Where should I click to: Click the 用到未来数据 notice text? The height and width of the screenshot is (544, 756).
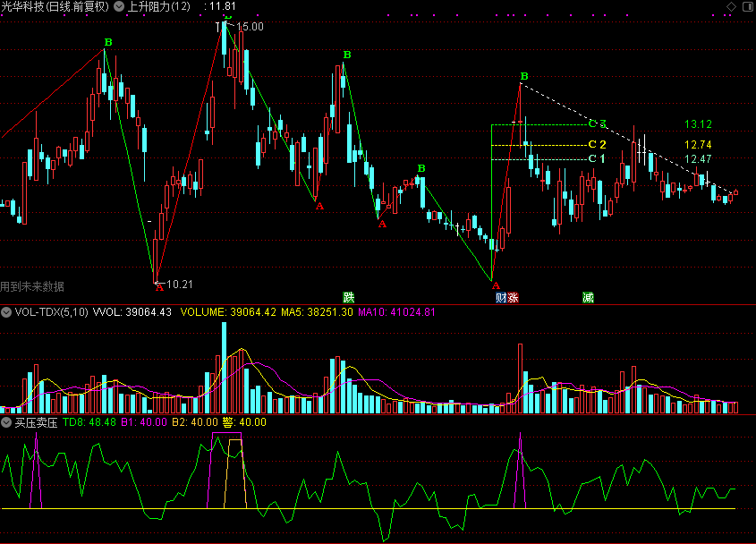click(x=32, y=286)
